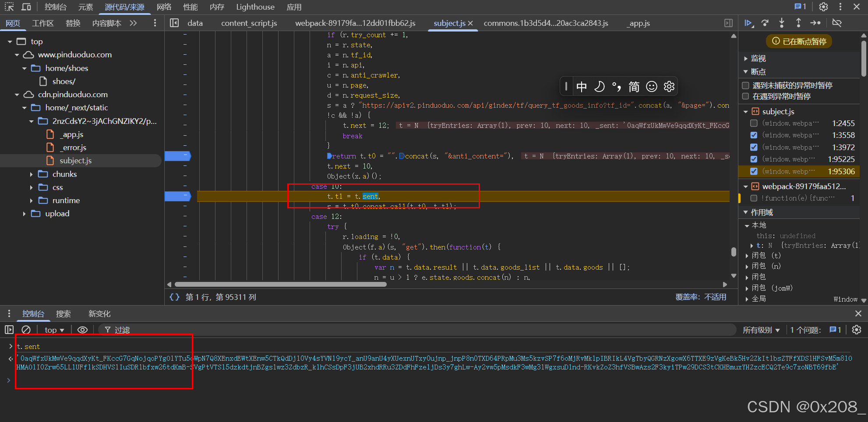
Task: Expand the chunks folder
Action: 31,174
